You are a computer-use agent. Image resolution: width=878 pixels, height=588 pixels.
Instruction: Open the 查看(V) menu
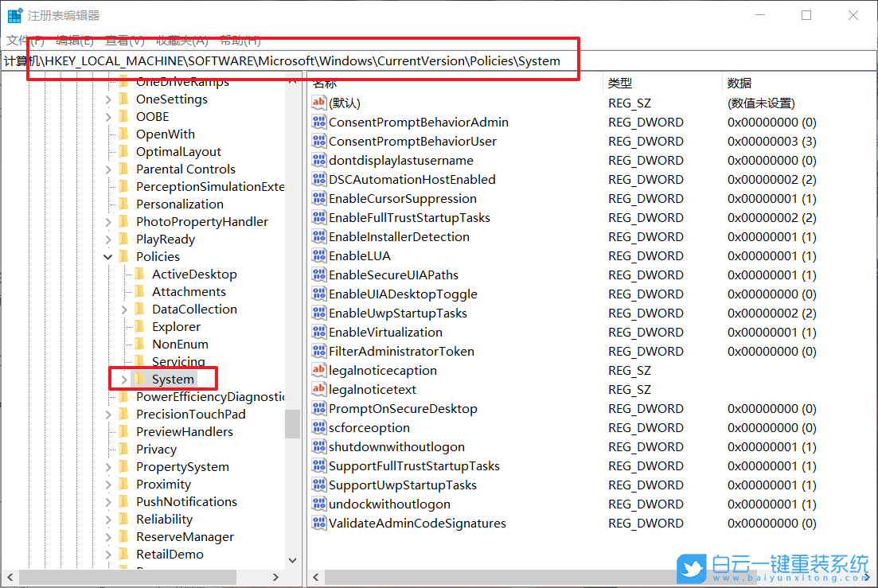coord(125,41)
